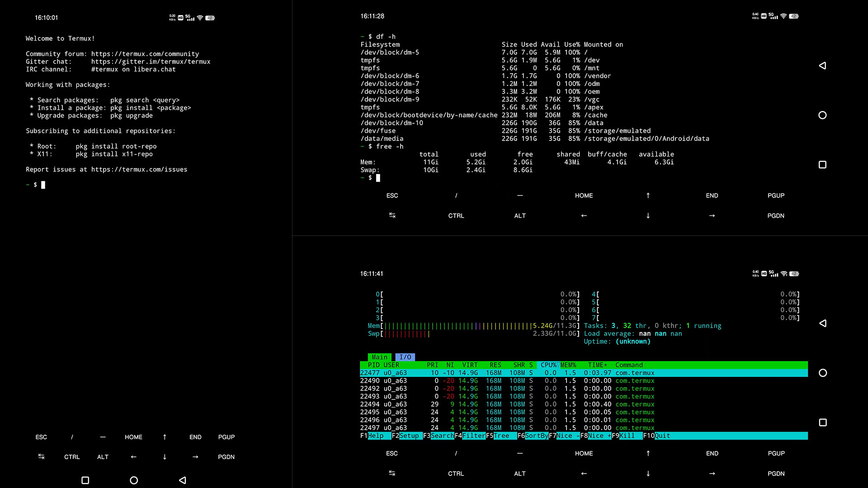Tap home circle icon in left panel navigation
This screenshot has height=488, width=868.
click(134, 480)
